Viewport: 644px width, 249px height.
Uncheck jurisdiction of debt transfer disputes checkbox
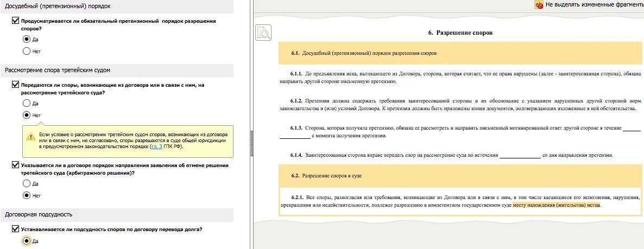coord(16,229)
